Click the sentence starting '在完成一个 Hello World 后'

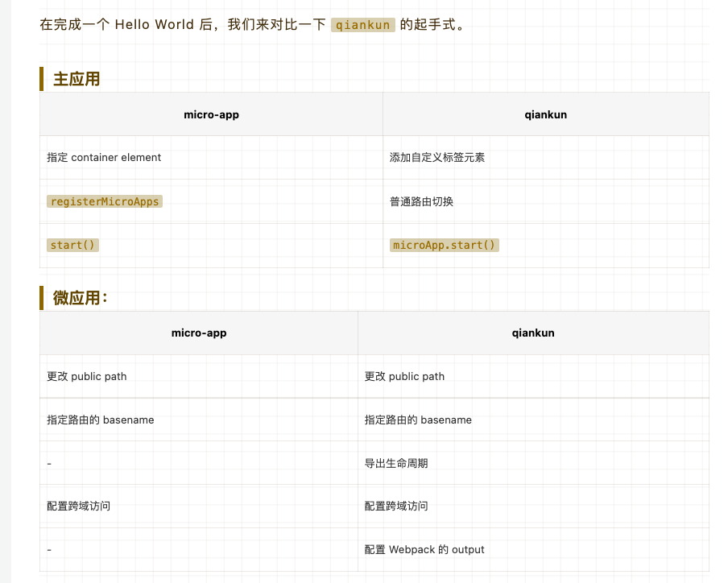coord(251,25)
